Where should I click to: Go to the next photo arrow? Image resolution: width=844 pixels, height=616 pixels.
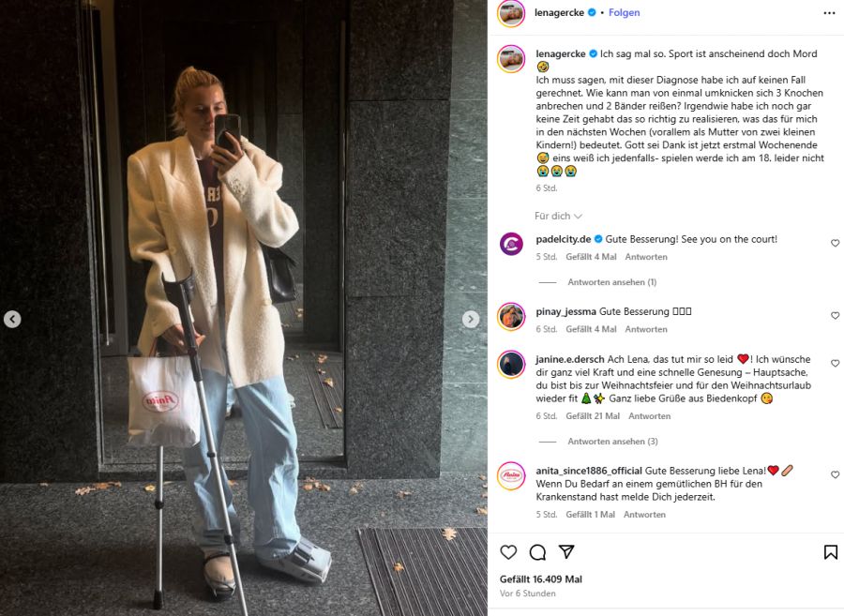(x=471, y=319)
